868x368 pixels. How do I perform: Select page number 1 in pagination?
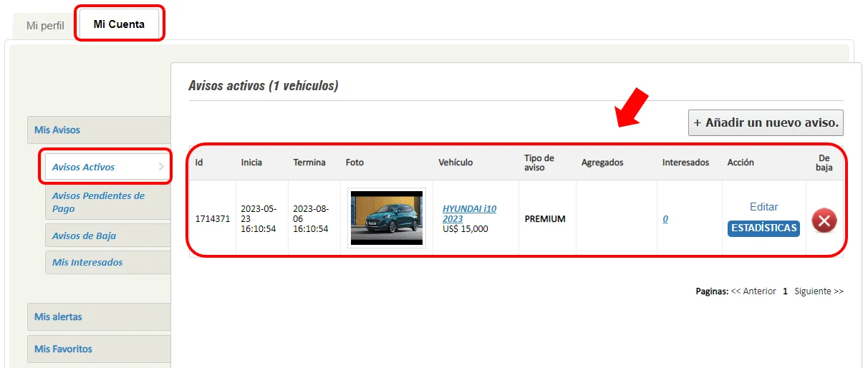click(x=785, y=291)
